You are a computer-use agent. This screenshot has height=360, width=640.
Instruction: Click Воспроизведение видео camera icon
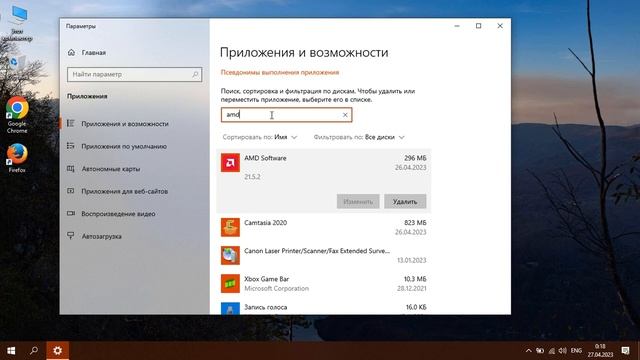[71, 213]
